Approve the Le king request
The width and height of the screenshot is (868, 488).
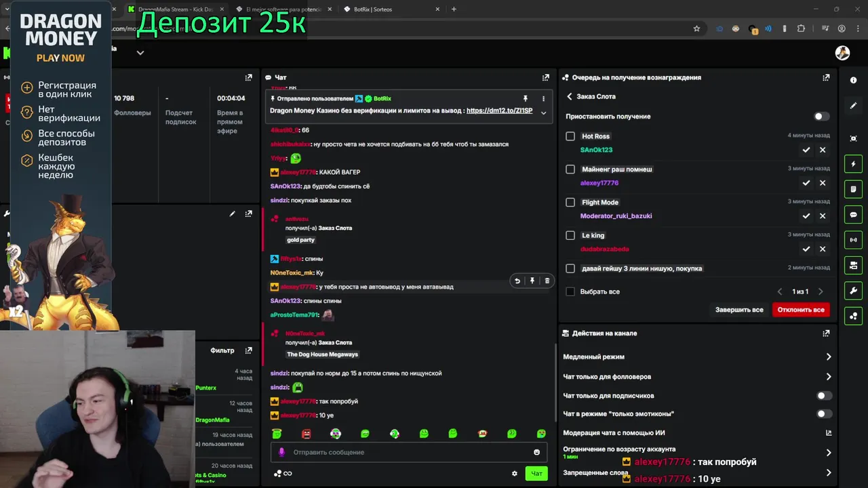(806, 249)
